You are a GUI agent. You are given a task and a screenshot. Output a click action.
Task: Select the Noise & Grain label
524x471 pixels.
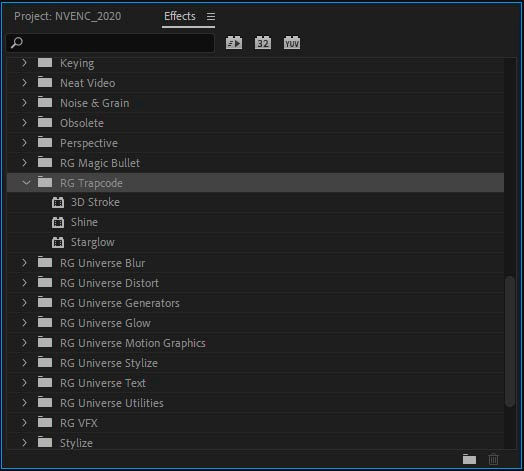[95, 103]
